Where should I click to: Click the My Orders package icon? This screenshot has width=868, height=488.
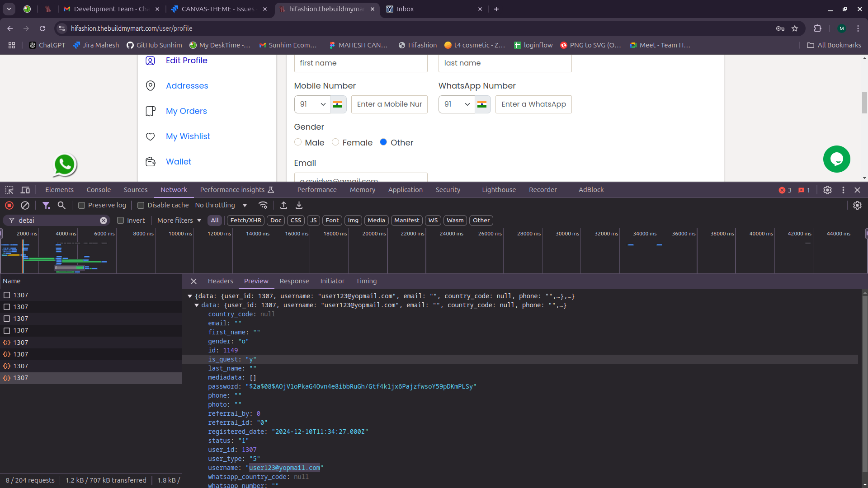[151, 111]
